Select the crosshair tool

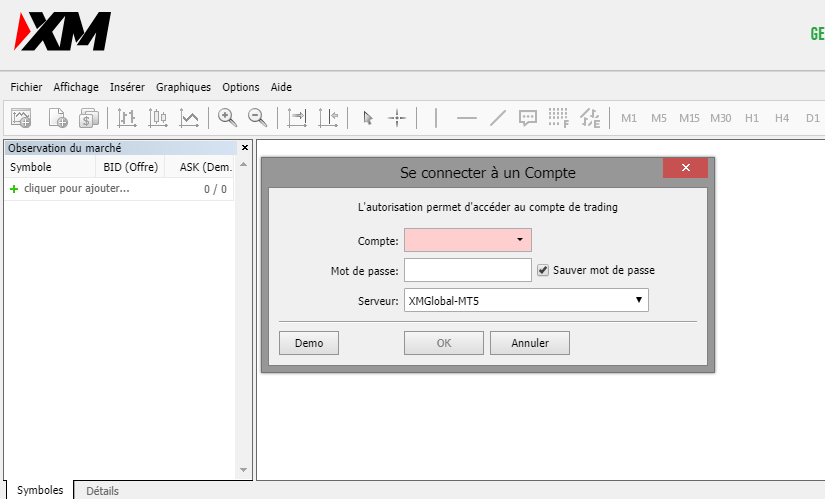click(397, 118)
